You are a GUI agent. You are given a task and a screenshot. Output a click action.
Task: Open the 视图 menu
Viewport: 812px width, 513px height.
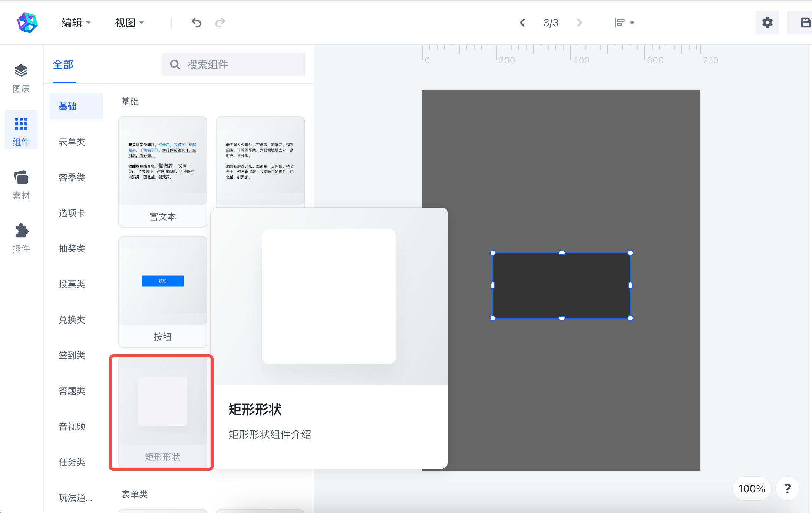(x=129, y=23)
